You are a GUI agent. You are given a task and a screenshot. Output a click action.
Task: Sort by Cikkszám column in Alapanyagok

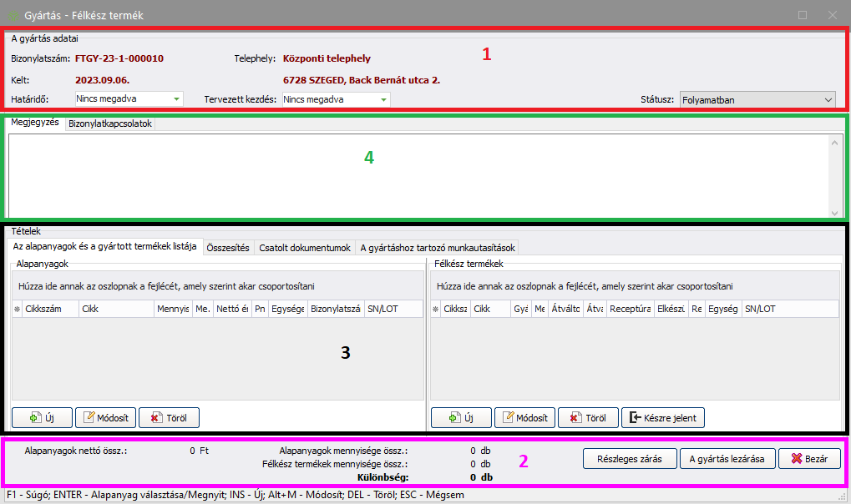(x=50, y=309)
